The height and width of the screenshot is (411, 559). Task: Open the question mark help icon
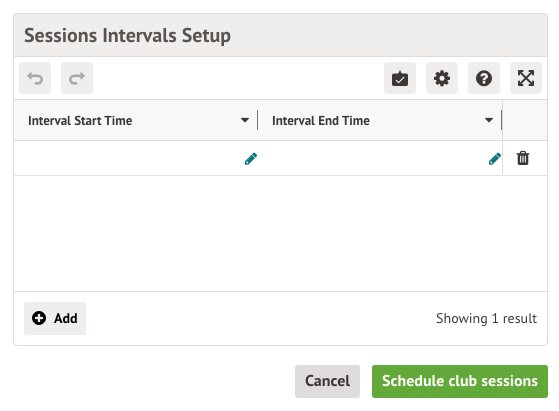tap(484, 78)
